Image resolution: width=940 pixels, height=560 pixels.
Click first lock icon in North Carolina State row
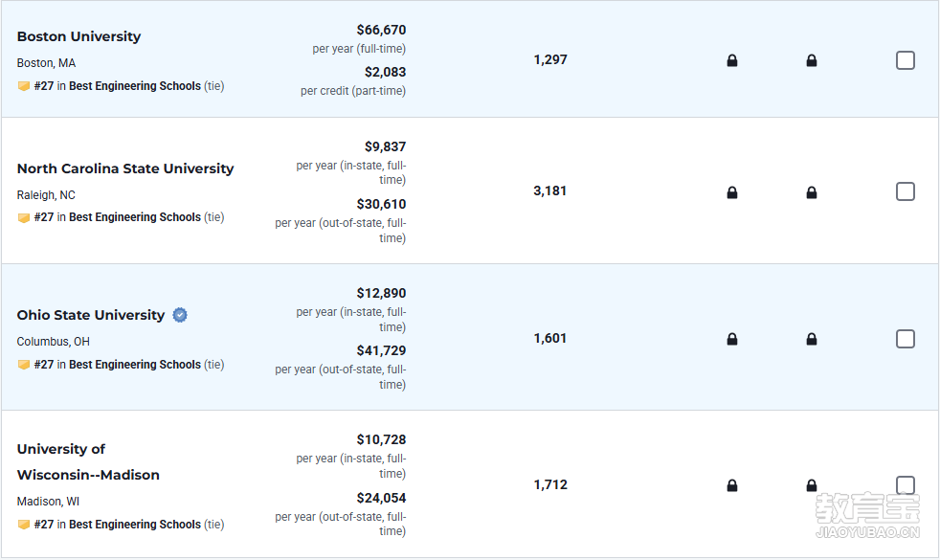tap(732, 192)
